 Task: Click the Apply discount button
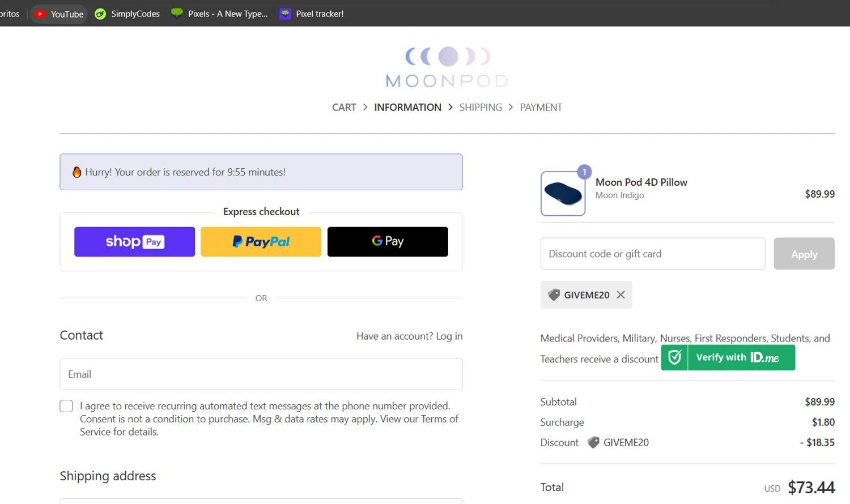(x=804, y=254)
